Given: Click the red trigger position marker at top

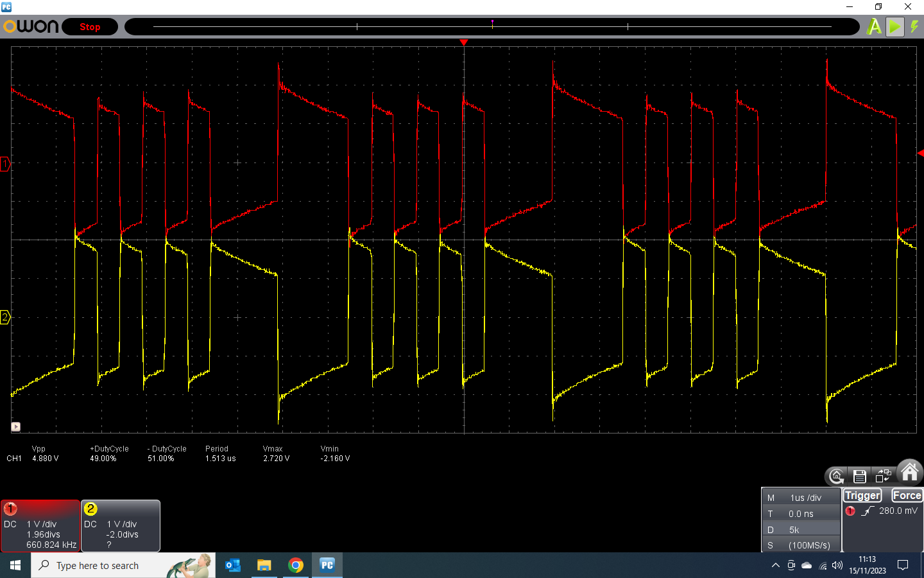Looking at the screenshot, I should tap(464, 42).
